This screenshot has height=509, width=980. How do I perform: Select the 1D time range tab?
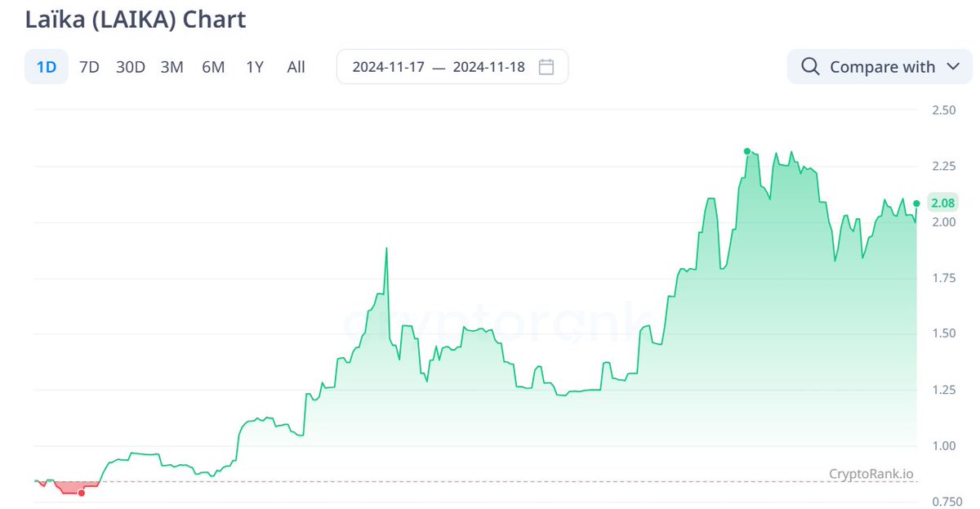point(47,67)
